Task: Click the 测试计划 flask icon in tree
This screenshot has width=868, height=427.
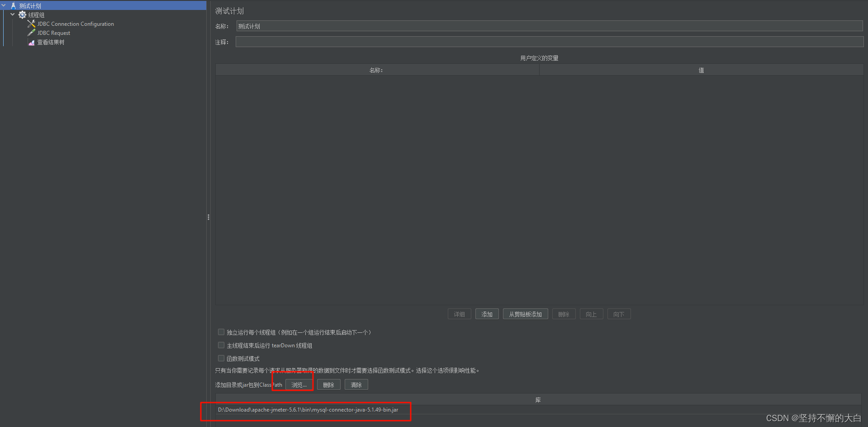Action: pos(13,6)
